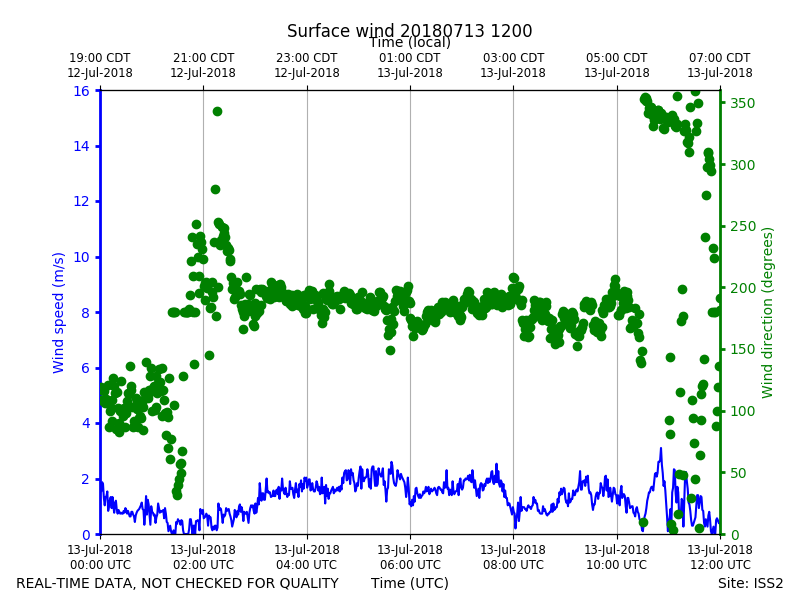Click the green '350' direction tick
The height and width of the screenshot is (600, 800).
coord(742,103)
